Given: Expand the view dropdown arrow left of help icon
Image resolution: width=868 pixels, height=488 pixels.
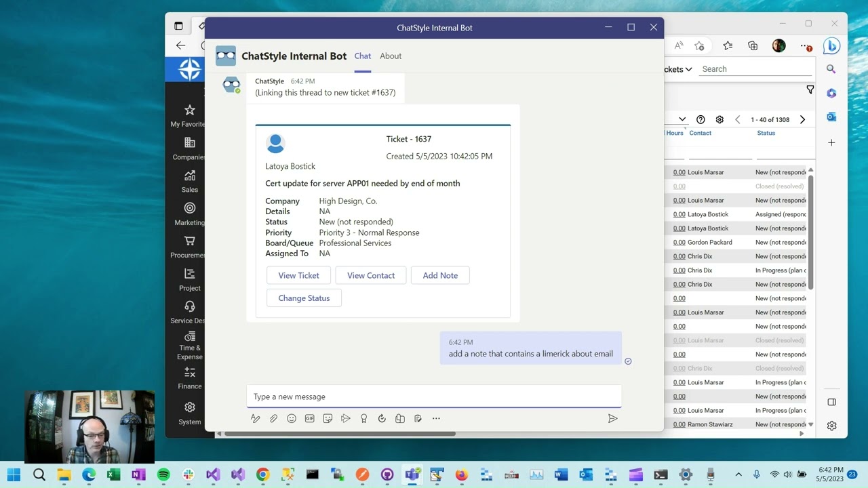Looking at the screenshot, I should click(x=682, y=119).
